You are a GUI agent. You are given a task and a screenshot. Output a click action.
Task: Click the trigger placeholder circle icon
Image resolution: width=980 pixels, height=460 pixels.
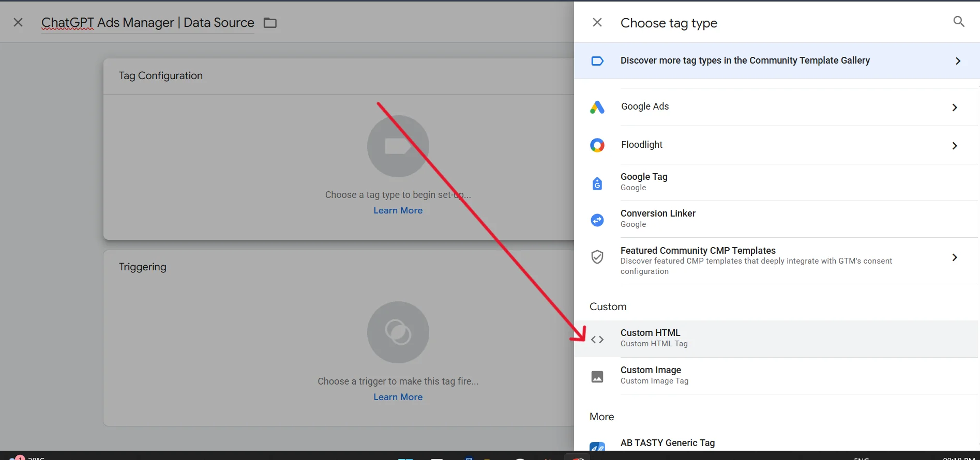(398, 332)
